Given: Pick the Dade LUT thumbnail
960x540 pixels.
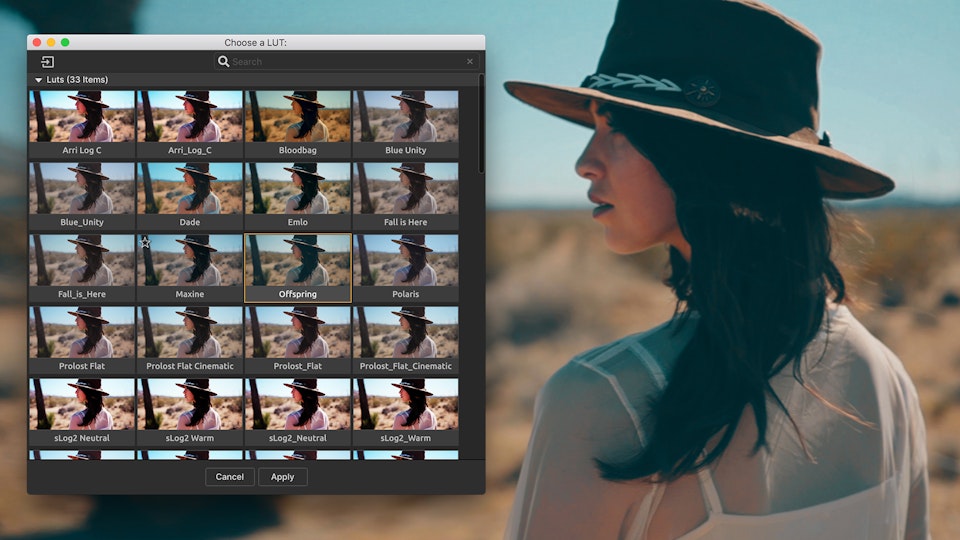Looking at the screenshot, I should pos(190,188).
